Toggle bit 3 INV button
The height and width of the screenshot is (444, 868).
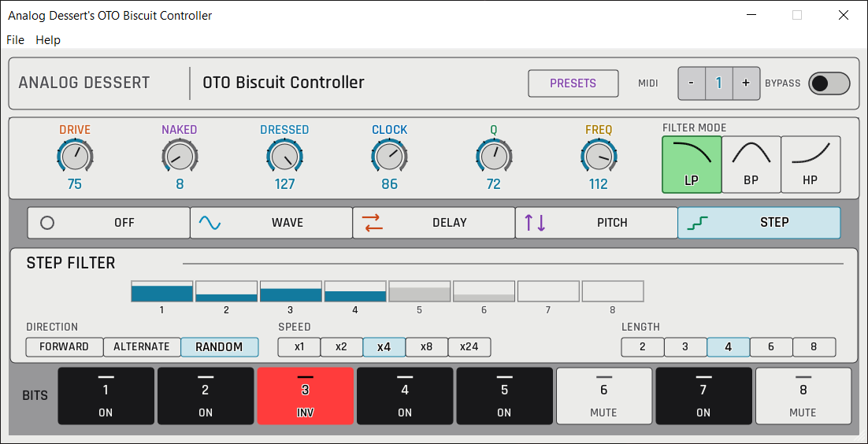(305, 396)
